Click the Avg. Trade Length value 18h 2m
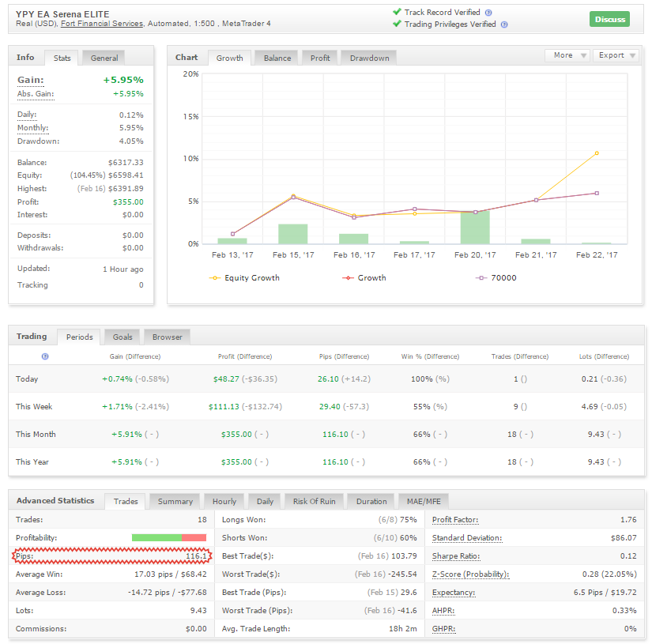 click(x=402, y=629)
